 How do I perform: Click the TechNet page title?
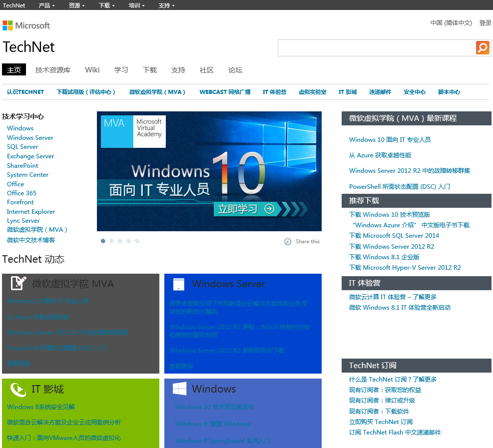coord(28,47)
